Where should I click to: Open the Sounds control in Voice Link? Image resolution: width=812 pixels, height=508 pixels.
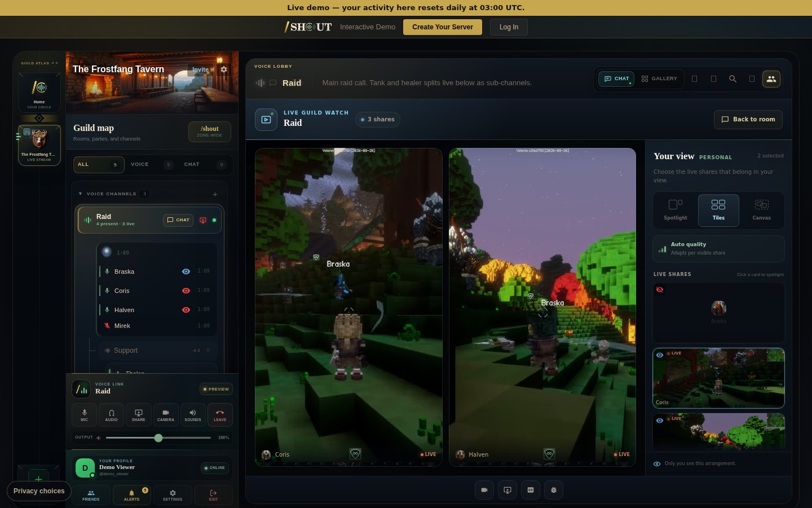pyautogui.click(x=193, y=415)
